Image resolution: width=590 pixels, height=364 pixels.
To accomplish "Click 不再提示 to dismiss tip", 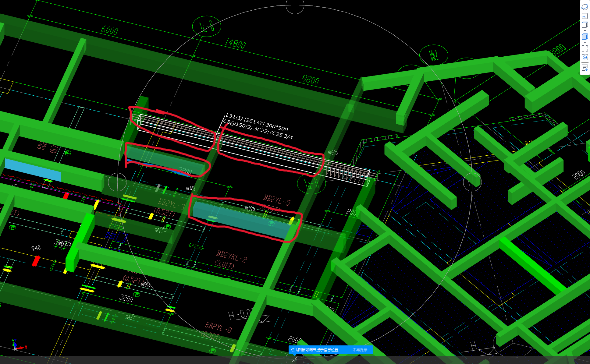I will [360, 350].
